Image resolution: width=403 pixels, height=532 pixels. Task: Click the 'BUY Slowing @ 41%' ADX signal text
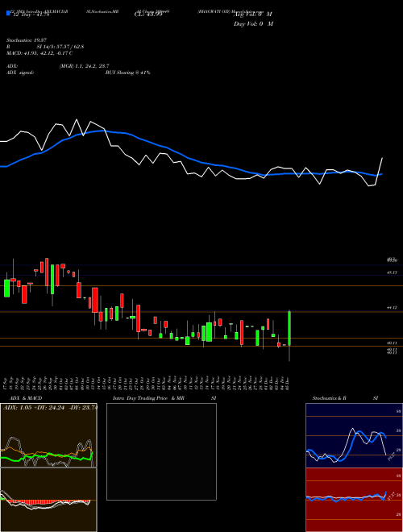(x=127, y=73)
